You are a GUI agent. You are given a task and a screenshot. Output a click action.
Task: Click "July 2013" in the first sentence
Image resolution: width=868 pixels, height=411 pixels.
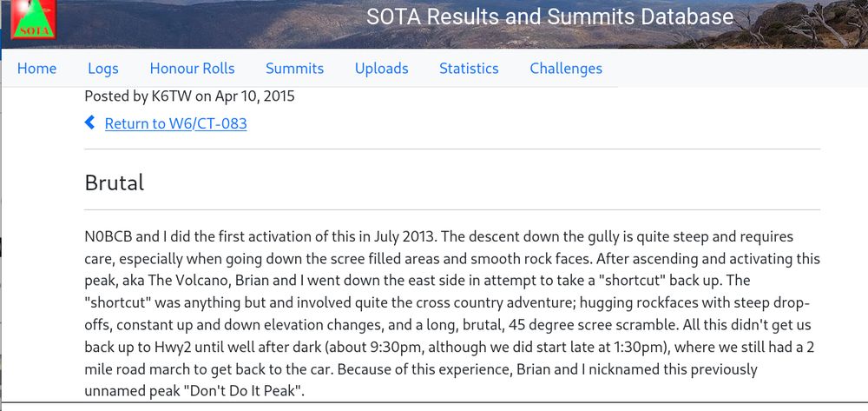[x=404, y=237]
